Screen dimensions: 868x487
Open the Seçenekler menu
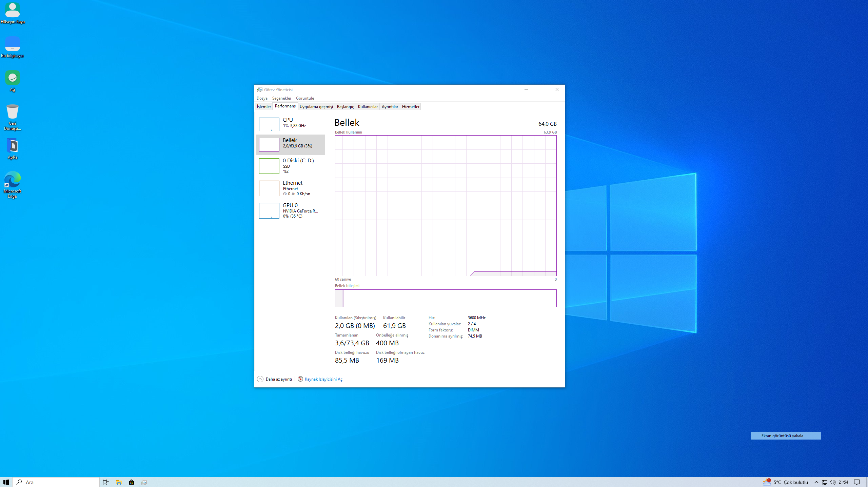tap(281, 98)
